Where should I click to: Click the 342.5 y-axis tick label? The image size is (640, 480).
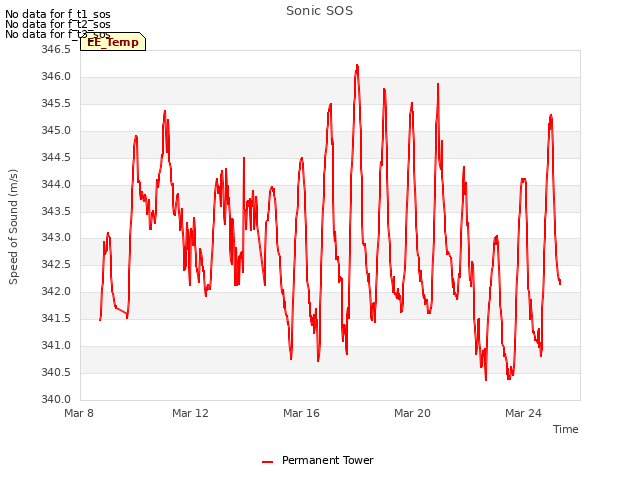coord(56,264)
